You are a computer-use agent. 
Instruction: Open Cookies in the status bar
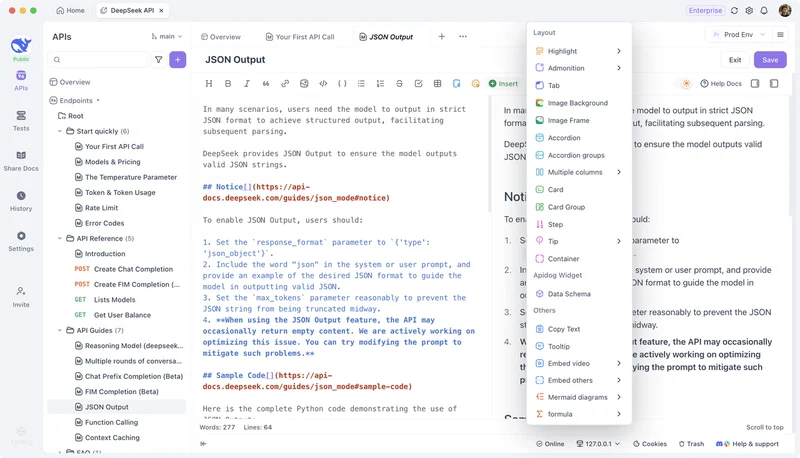(649, 444)
